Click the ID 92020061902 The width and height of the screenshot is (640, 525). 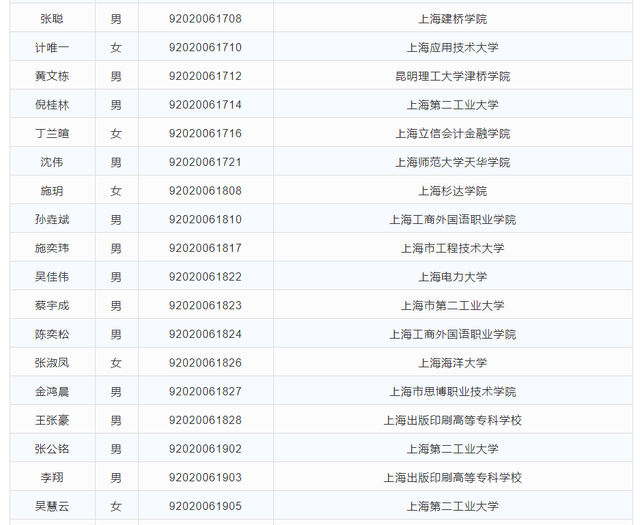point(205,449)
